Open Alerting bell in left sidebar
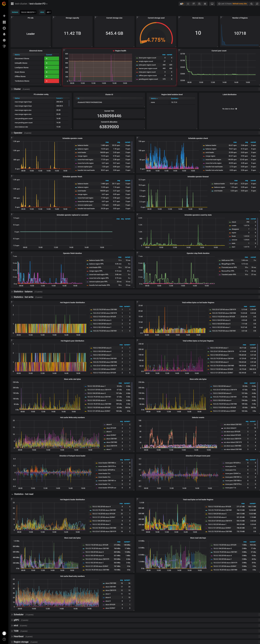The image size is (260, 644). 4,34
